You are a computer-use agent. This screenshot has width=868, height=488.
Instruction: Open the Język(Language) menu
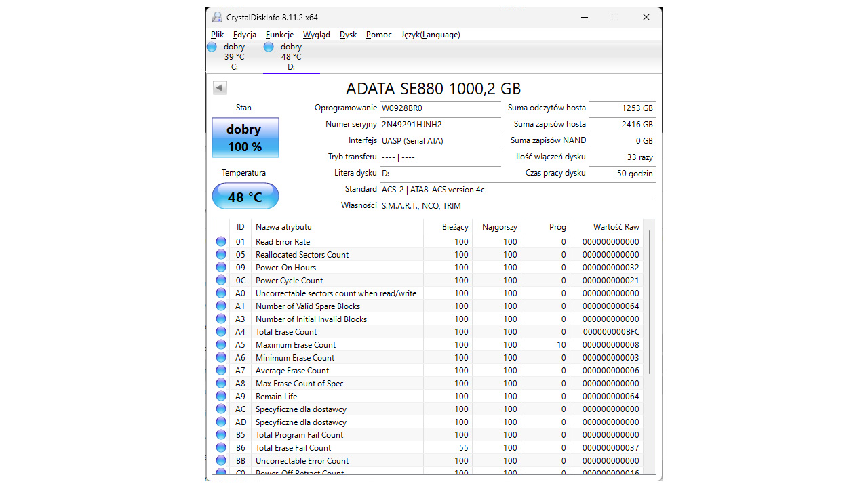(431, 35)
